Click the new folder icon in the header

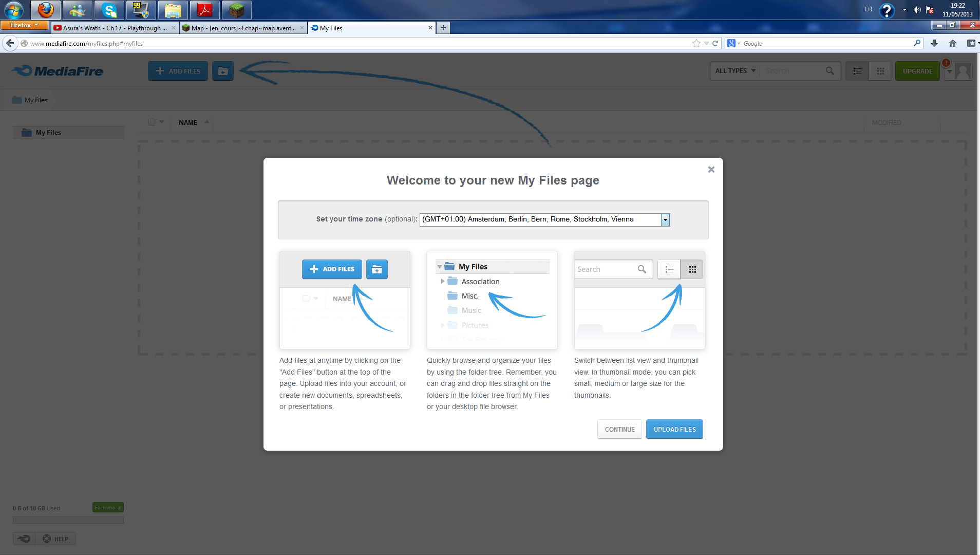point(223,71)
